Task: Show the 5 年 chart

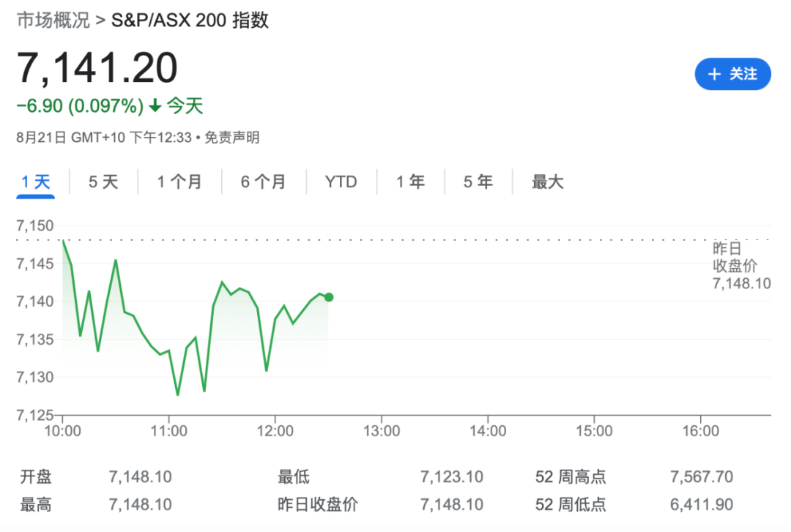Action: [478, 181]
